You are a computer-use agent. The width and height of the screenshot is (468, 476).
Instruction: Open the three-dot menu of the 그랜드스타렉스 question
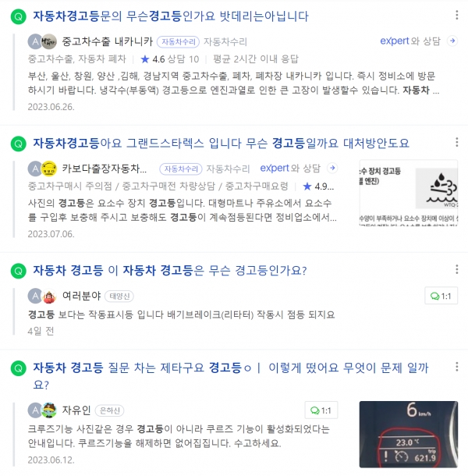point(457,142)
